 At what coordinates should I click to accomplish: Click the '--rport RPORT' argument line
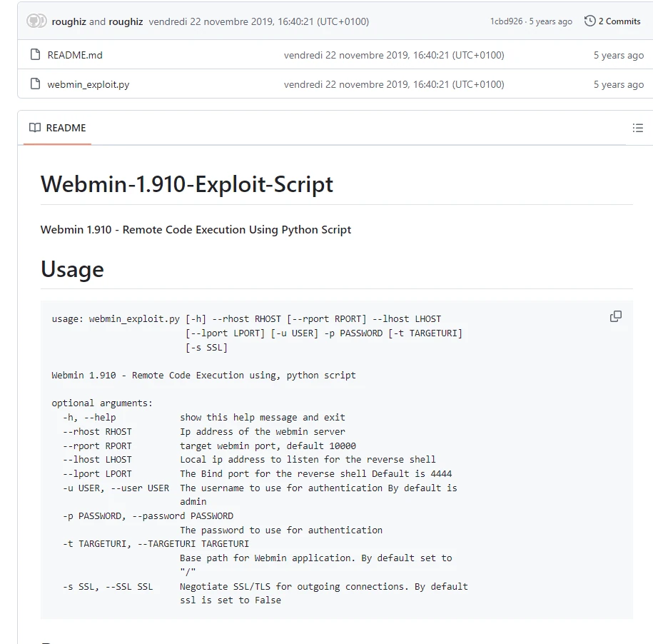(210, 446)
